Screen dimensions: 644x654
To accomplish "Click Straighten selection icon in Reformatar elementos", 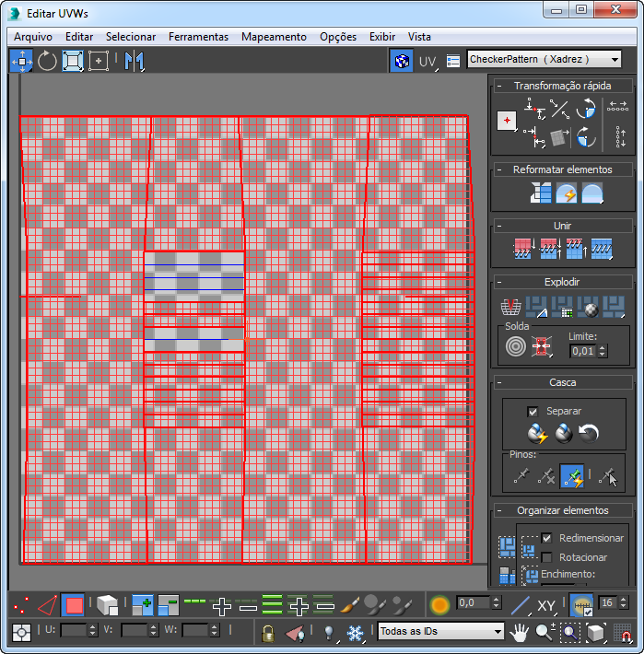I will [x=541, y=193].
